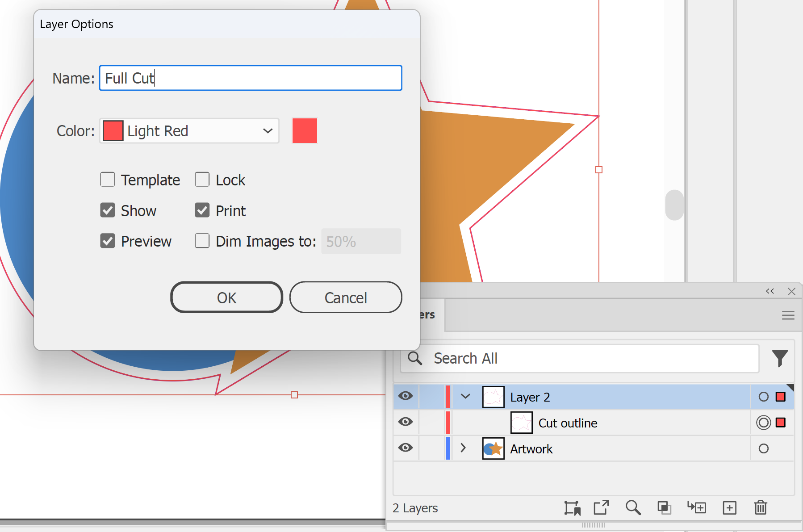Click the Locate Object magnifier icon

tap(633, 508)
